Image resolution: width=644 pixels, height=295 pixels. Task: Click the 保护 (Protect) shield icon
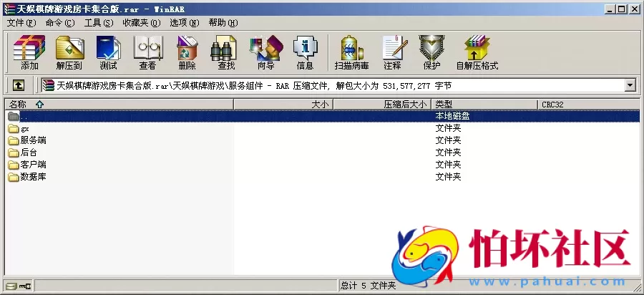(x=431, y=52)
